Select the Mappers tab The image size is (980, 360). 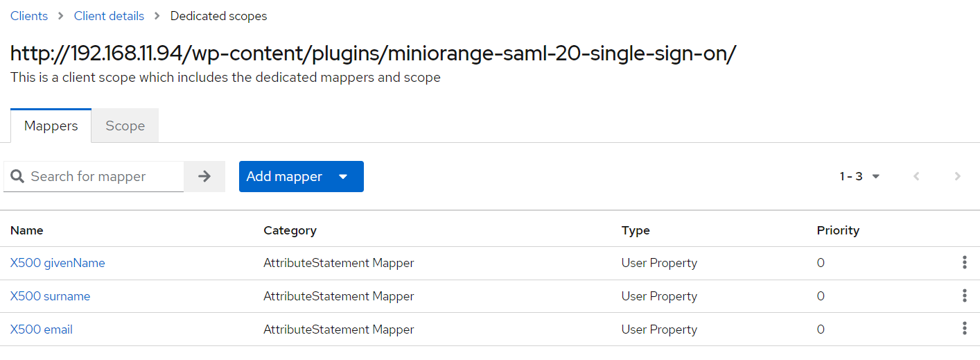51,126
